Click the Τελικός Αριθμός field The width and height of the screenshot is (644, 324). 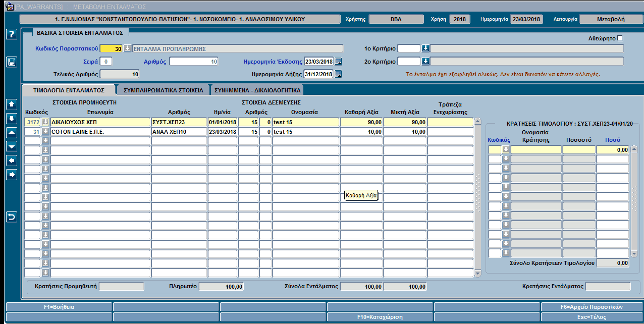click(120, 74)
